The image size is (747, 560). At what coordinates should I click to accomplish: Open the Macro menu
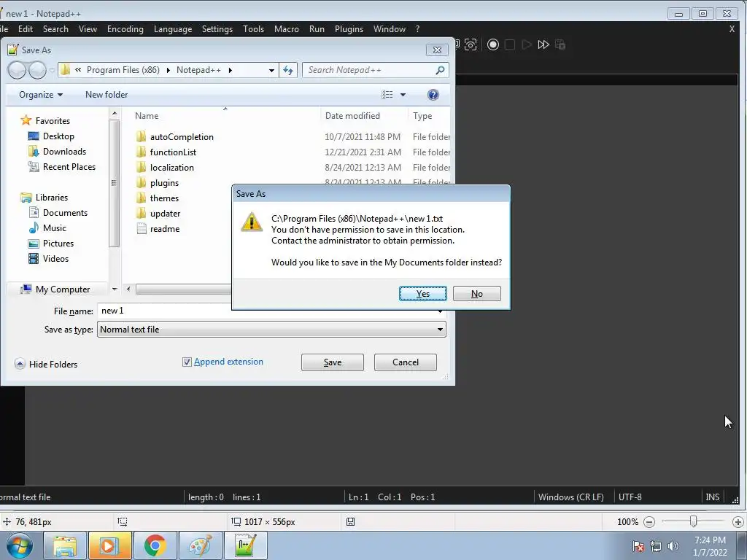coord(286,29)
